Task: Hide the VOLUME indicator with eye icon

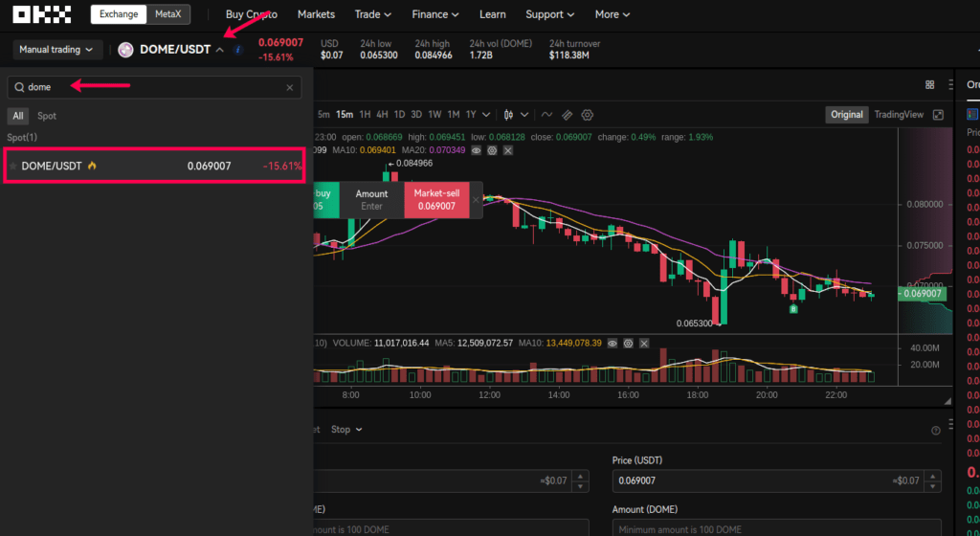Action: [x=612, y=343]
